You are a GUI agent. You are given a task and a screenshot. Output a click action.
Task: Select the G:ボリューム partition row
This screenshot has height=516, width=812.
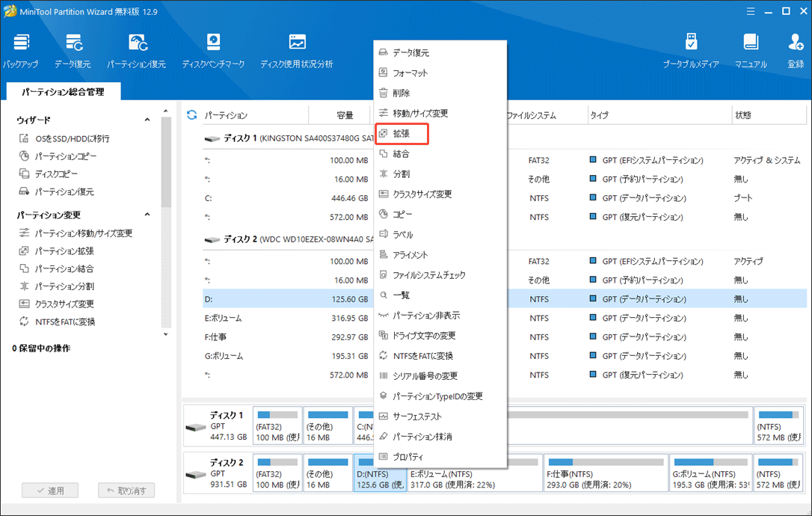point(288,356)
